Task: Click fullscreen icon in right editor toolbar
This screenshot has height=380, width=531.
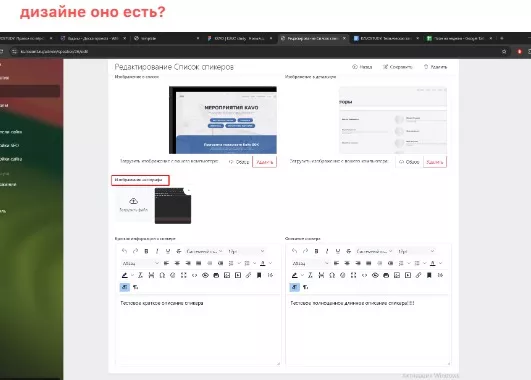Action: point(354,275)
